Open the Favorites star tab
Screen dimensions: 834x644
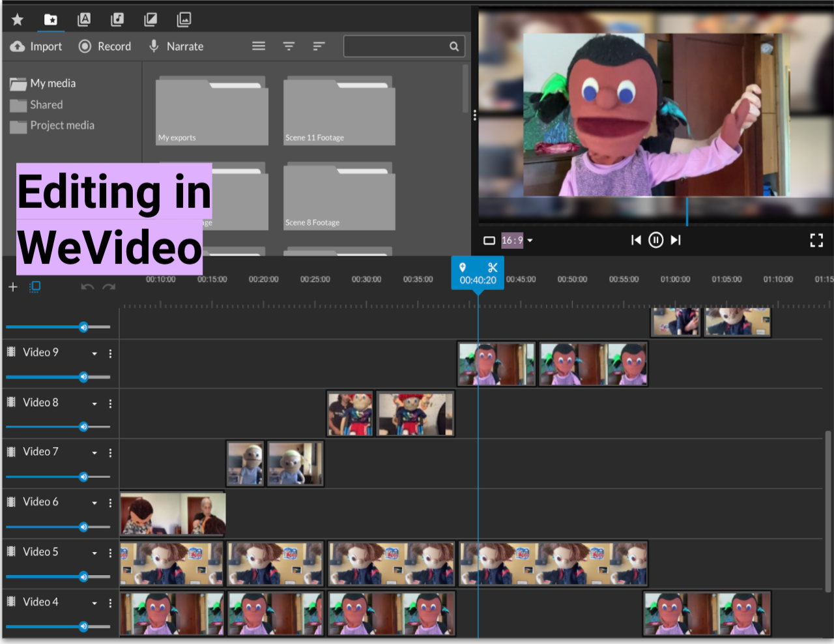coord(18,20)
